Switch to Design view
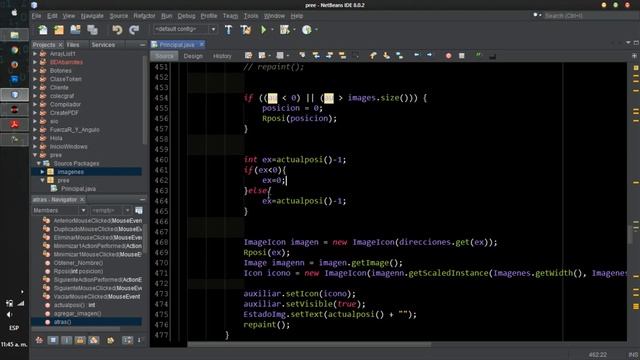The width and height of the screenshot is (640, 360). 193,56
